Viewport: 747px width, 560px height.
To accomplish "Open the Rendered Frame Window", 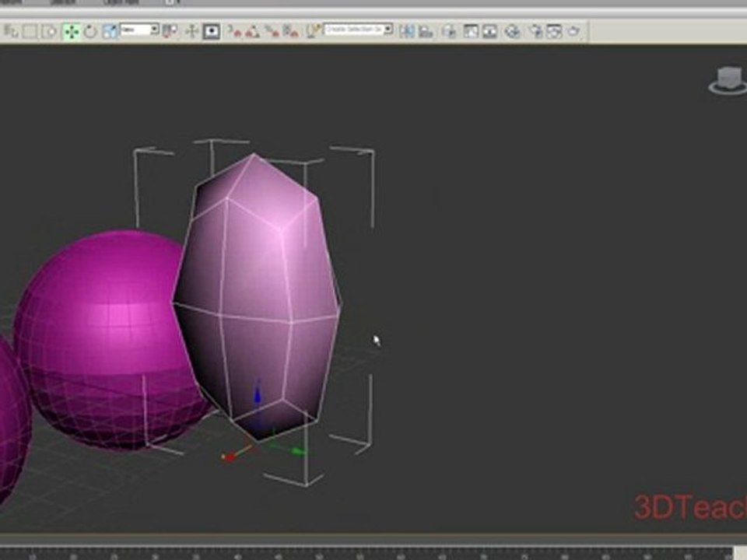I will (555, 31).
